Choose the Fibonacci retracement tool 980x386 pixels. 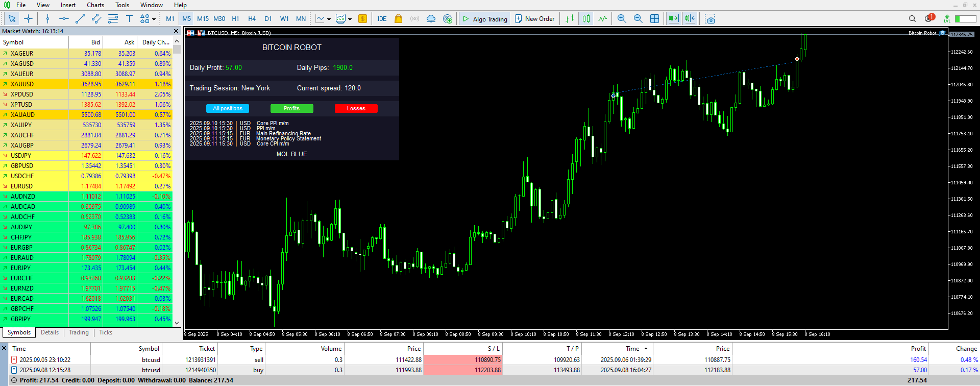113,19
